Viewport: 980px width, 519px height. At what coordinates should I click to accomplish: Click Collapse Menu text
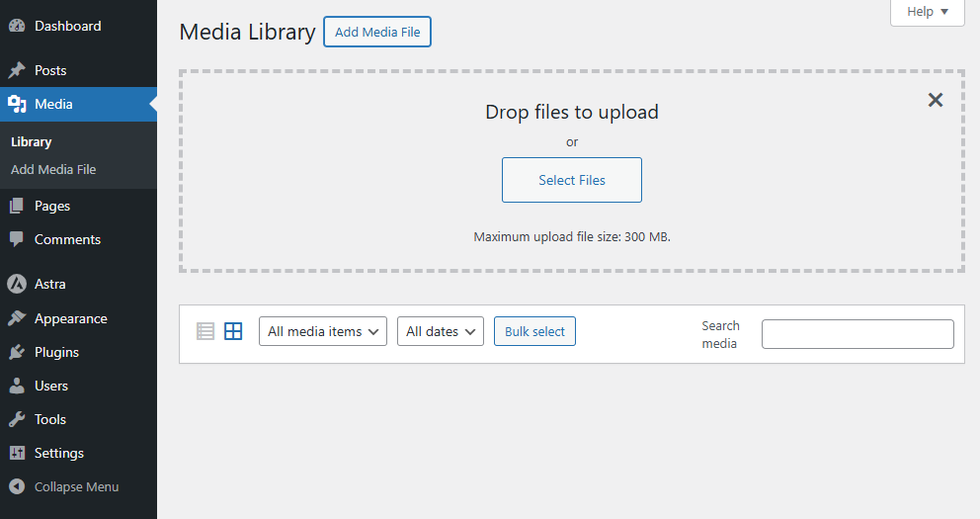[x=76, y=486]
